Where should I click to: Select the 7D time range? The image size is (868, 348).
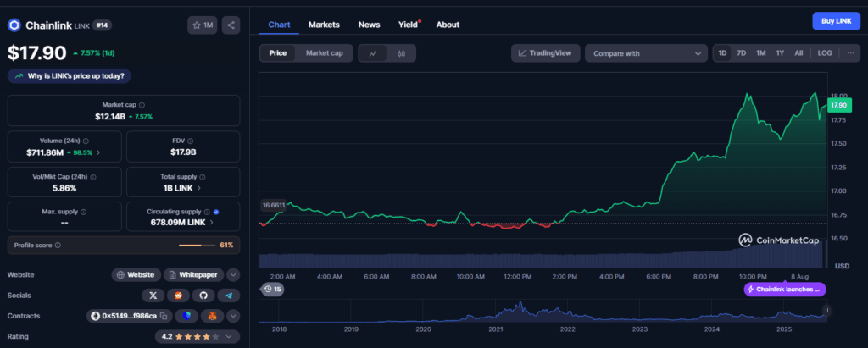(741, 53)
